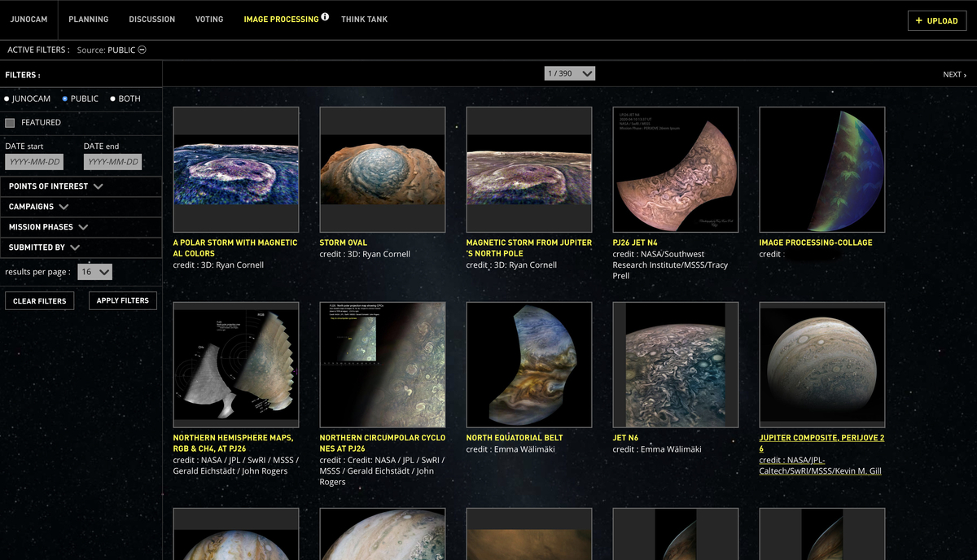977x560 pixels.
Task: Click the DATE start input field
Action: click(x=34, y=162)
